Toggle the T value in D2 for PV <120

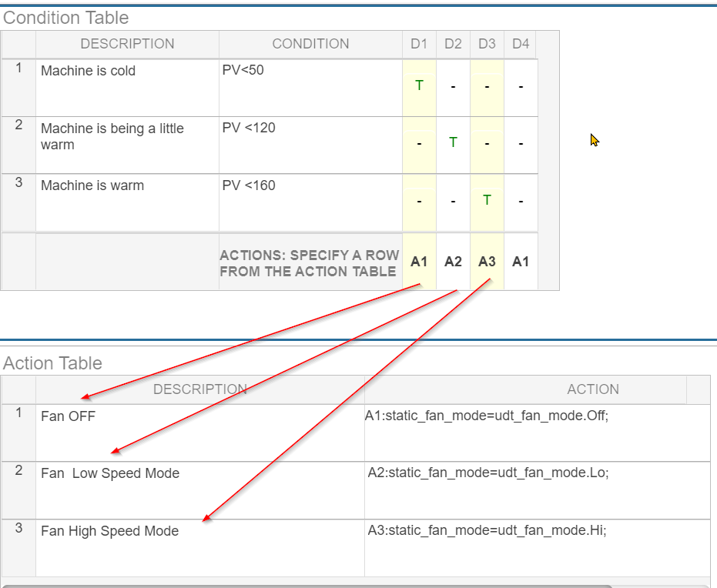(x=453, y=143)
